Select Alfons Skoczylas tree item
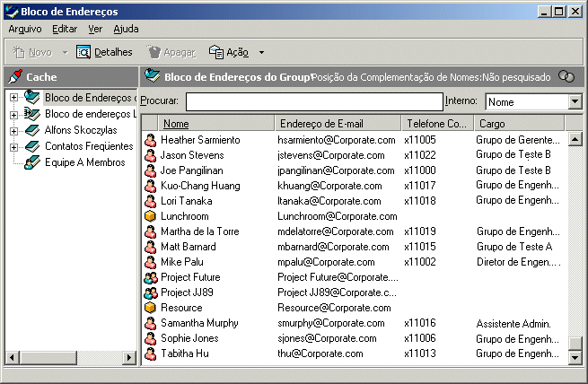 [81, 130]
